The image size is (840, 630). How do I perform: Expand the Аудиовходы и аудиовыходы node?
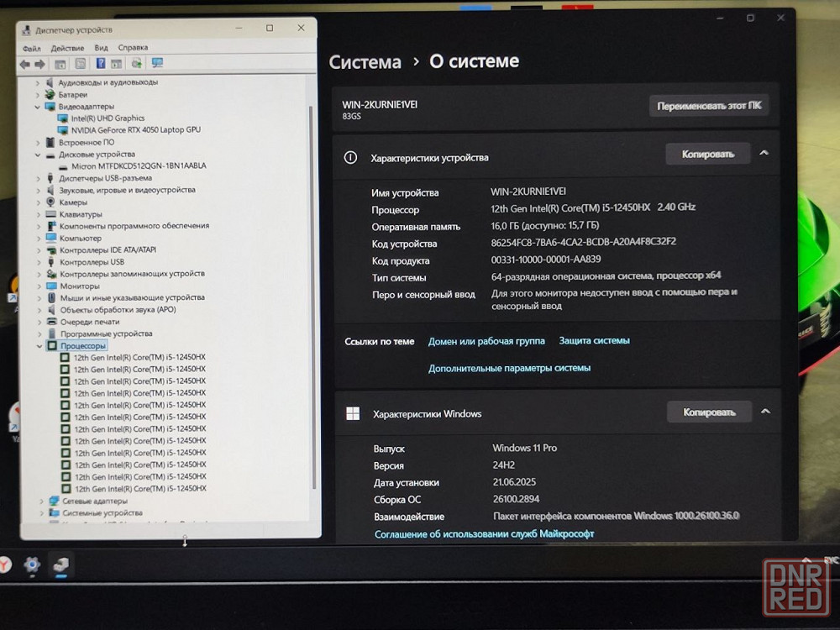37,82
